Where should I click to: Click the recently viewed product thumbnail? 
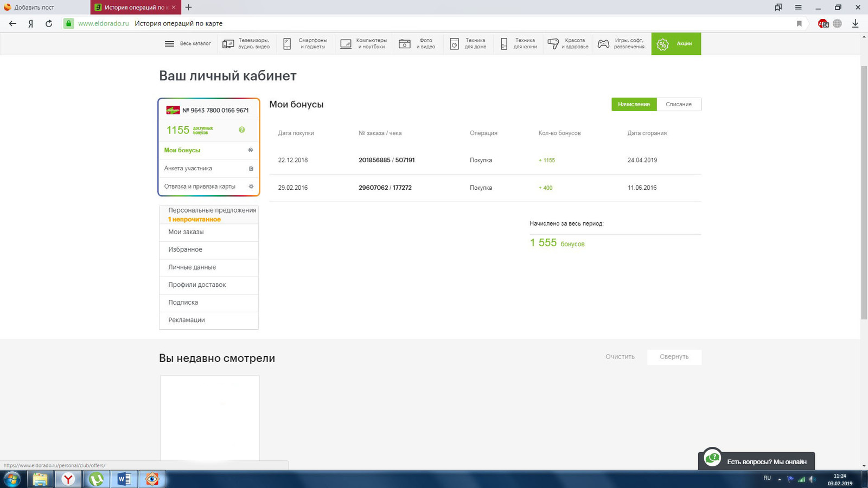pyautogui.click(x=209, y=418)
